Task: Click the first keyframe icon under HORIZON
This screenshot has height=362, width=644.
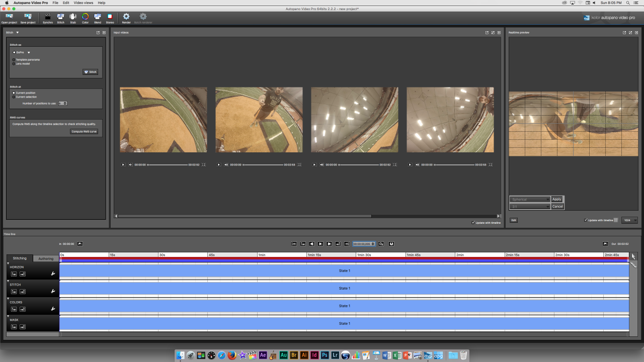Action: click(x=14, y=274)
